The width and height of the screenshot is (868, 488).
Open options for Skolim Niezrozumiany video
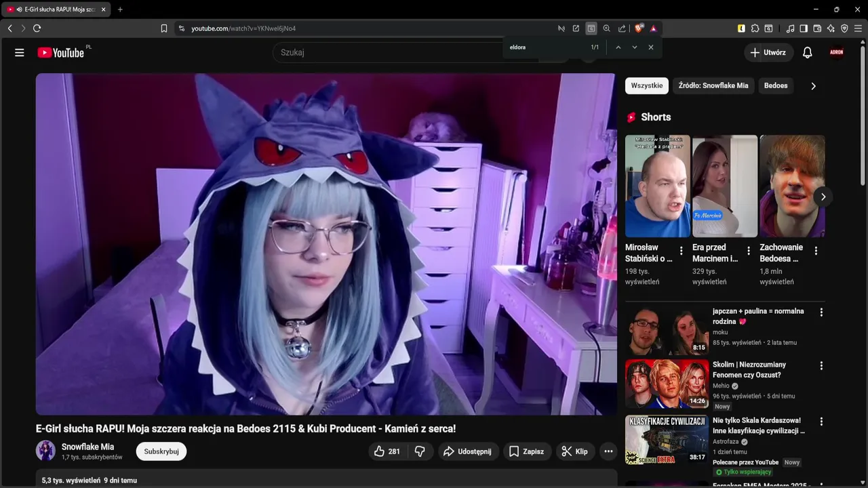(821, 366)
